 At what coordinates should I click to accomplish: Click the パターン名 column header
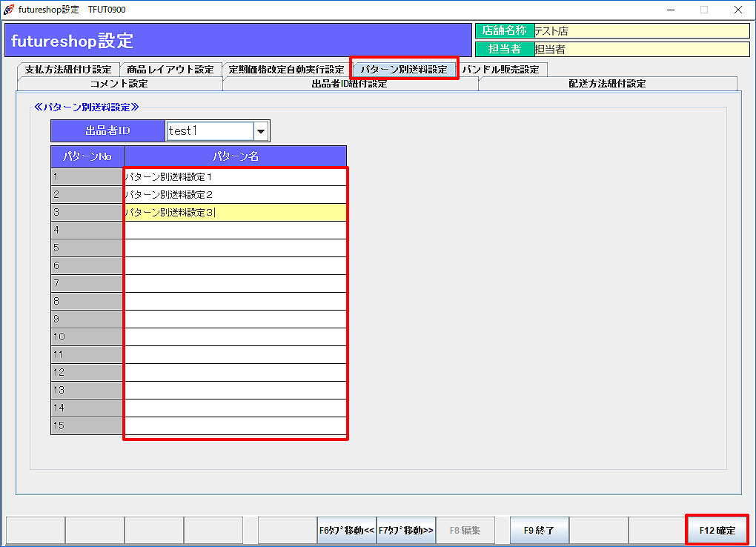(235, 156)
